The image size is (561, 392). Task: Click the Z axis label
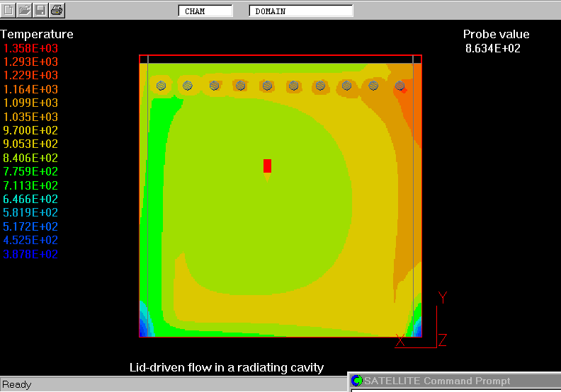pyautogui.click(x=442, y=340)
